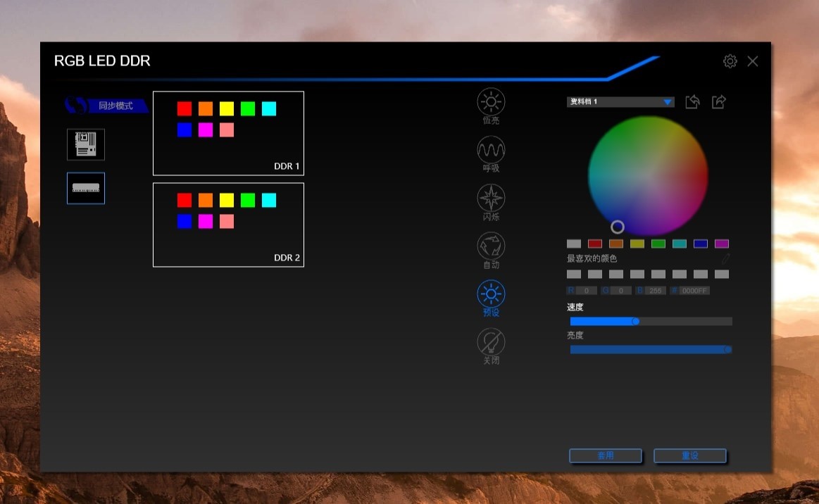Select the 预设 preset lighting mode
The height and width of the screenshot is (504, 819).
(491, 294)
